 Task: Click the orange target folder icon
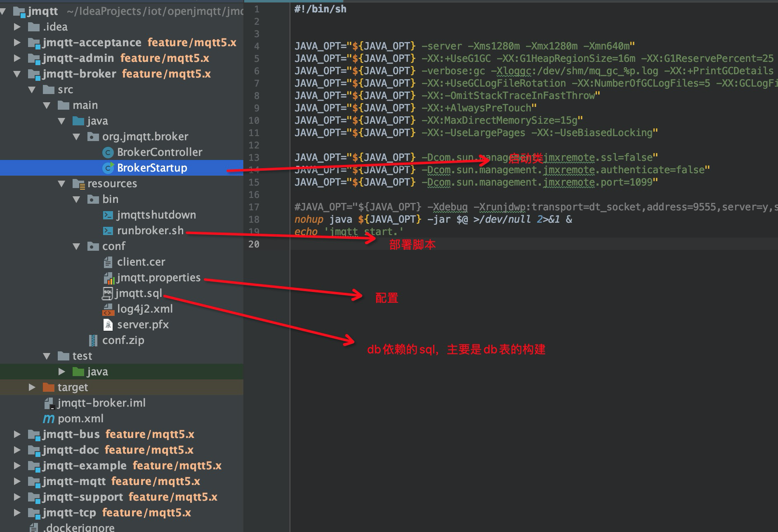pyautogui.click(x=49, y=388)
